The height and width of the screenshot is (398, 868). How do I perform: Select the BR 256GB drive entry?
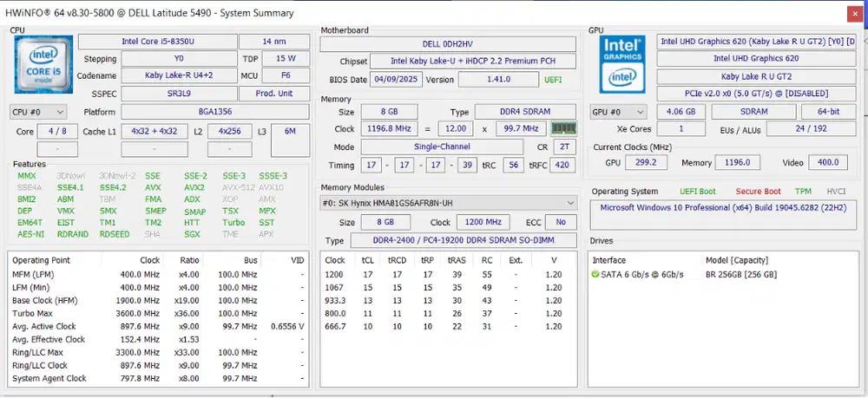pyautogui.click(x=740, y=275)
